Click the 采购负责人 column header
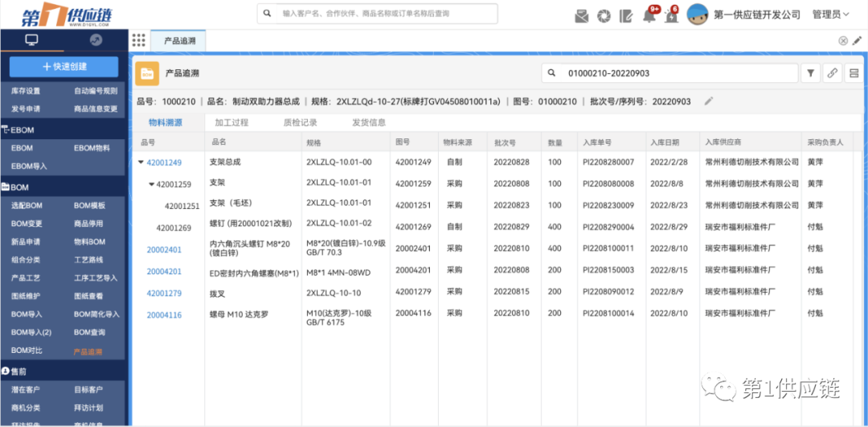868x427 pixels. (825, 142)
